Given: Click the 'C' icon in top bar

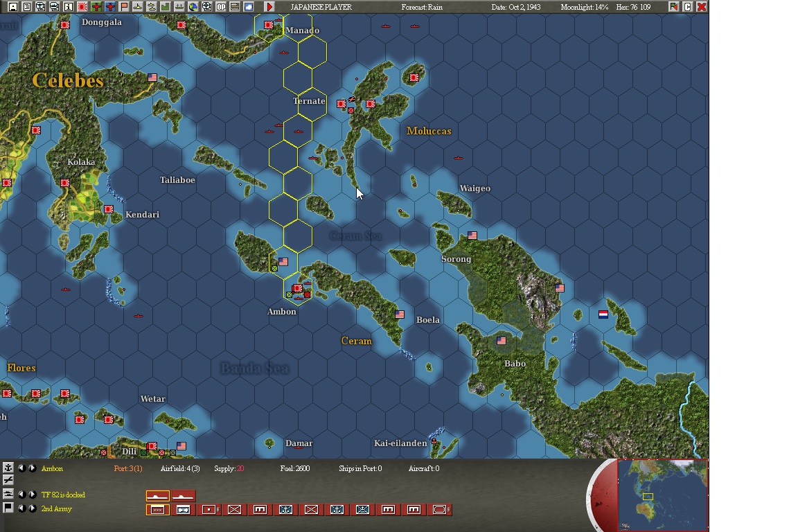Looking at the screenshot, I should pyautogui.click(x=688, y=7).
